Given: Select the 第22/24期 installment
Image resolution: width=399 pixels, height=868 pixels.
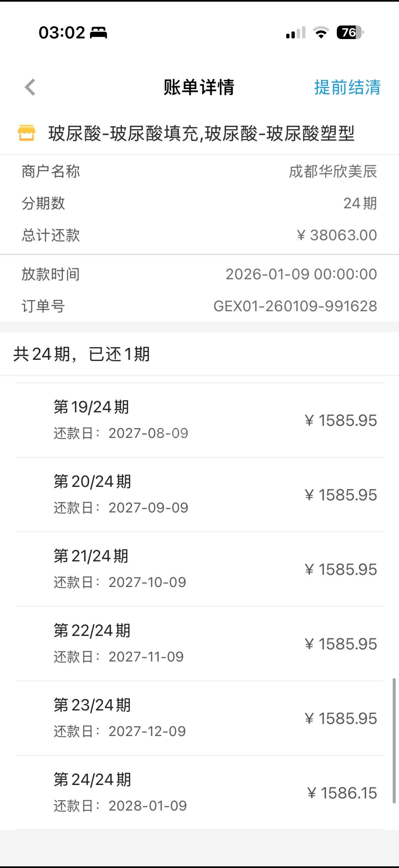Looking at the screenshot, I should [199, 643].
